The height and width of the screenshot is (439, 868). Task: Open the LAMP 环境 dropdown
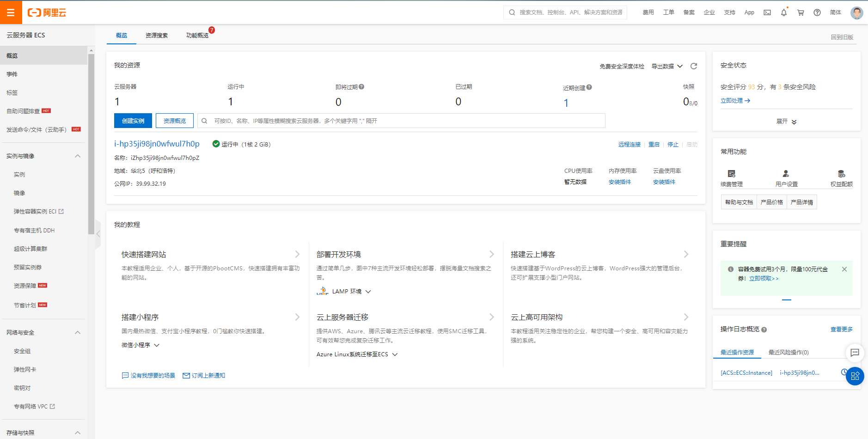click(344, 291)
